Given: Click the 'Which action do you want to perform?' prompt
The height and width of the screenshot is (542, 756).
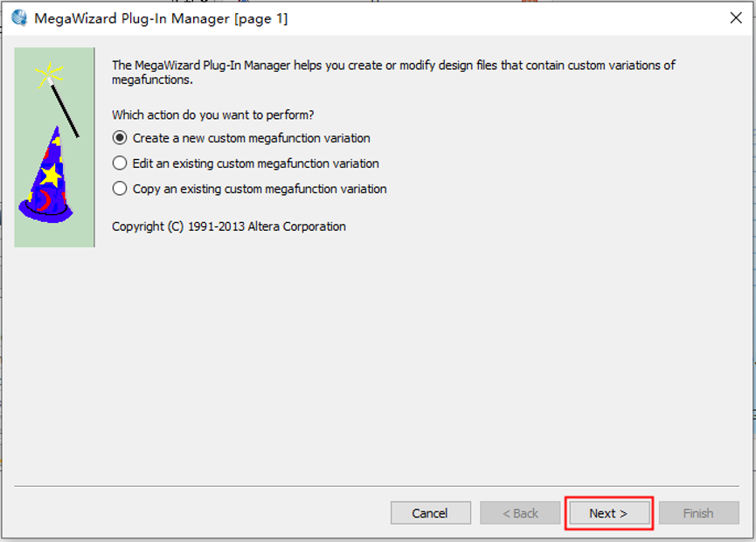Looking at the screenshot, I should [x=213, y=115].
